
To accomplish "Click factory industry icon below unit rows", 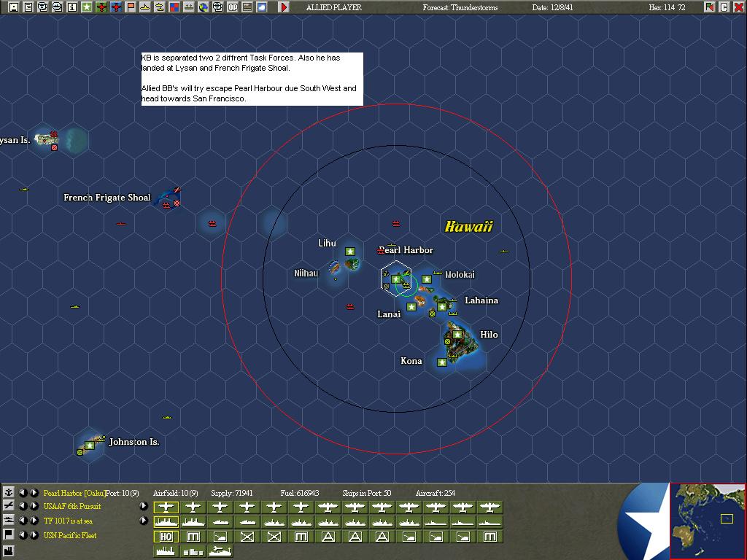I will (166, 551).
